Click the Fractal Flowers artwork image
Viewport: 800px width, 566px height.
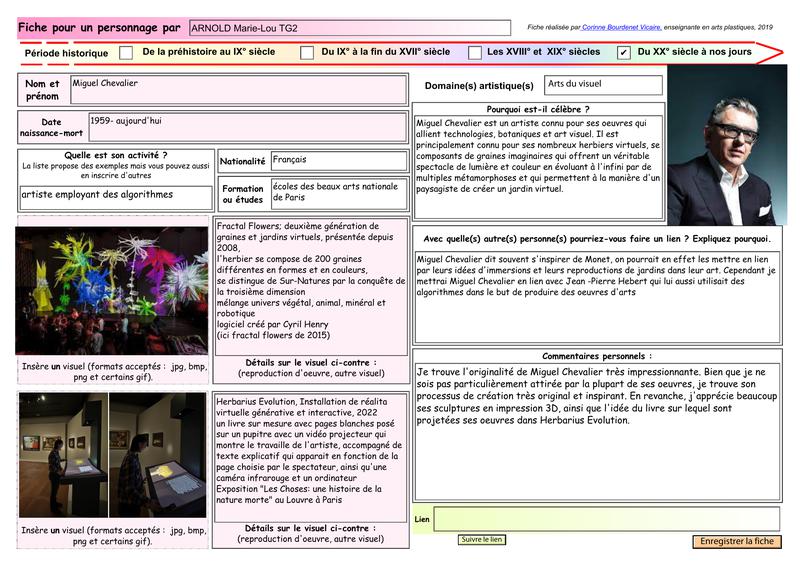pos(112,290)
